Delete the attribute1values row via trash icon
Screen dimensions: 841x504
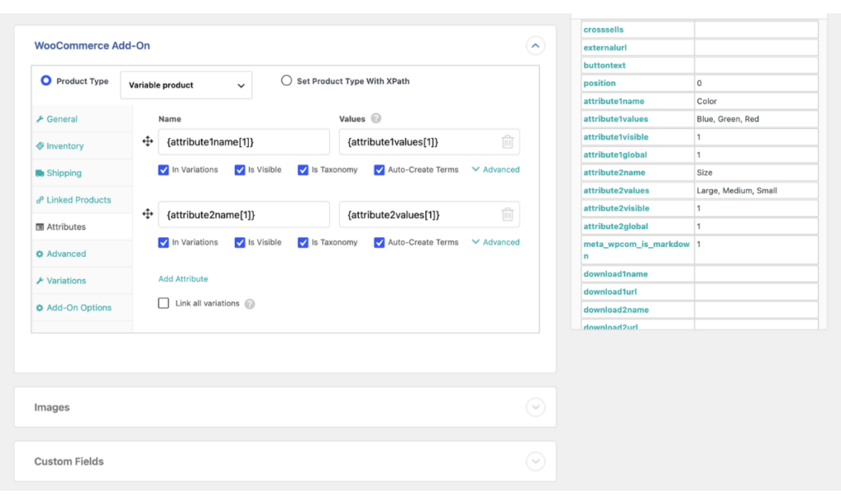pos(508,141)
